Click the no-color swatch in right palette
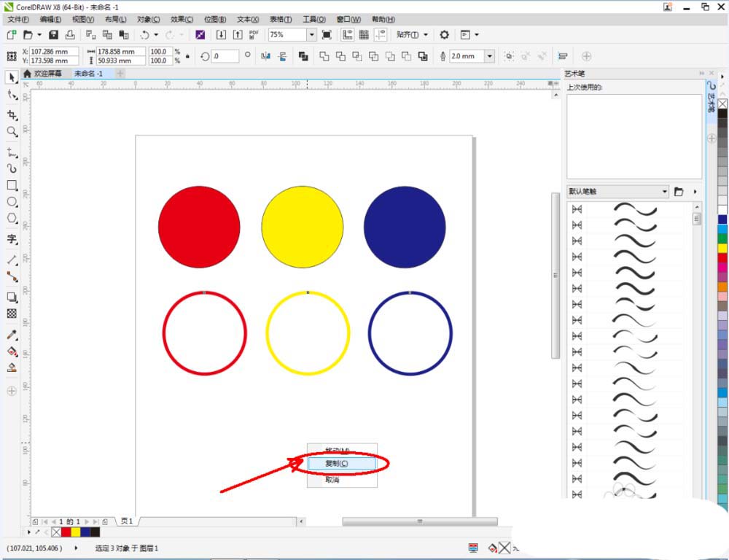The width and height of the screenshot is (729, 560). 722,104
